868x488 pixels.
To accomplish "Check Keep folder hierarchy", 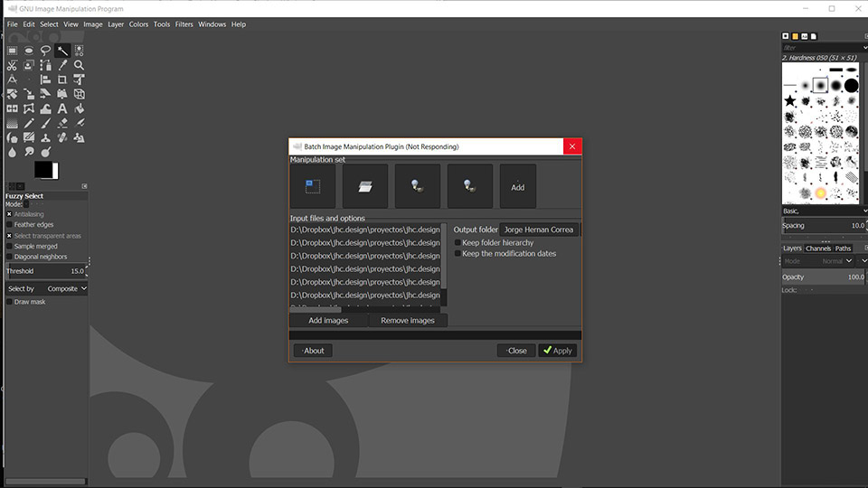I will click(458, 242).
